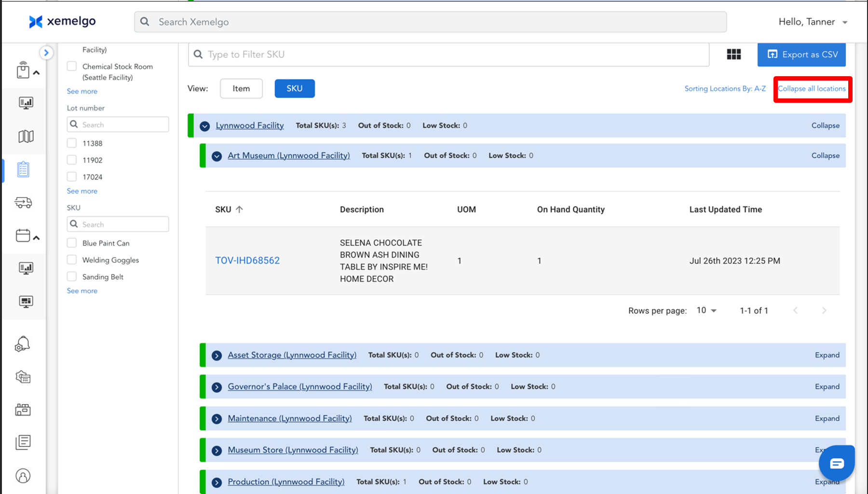Open the chat support widget

coord(837,464)
